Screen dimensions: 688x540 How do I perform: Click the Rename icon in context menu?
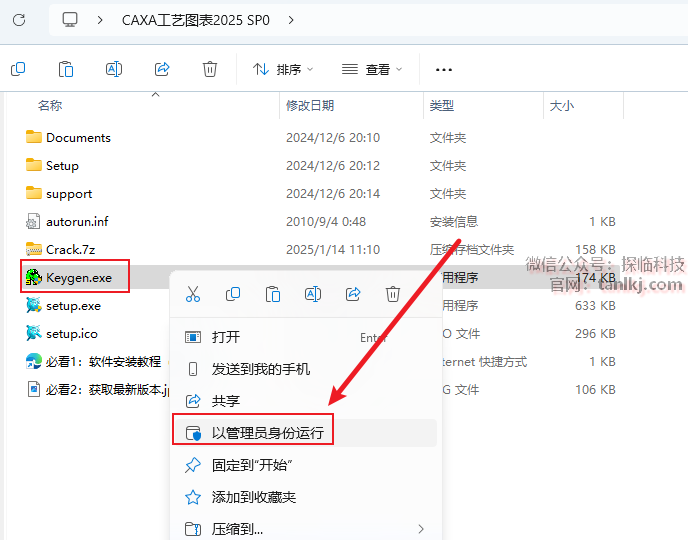tap(313, 294)
